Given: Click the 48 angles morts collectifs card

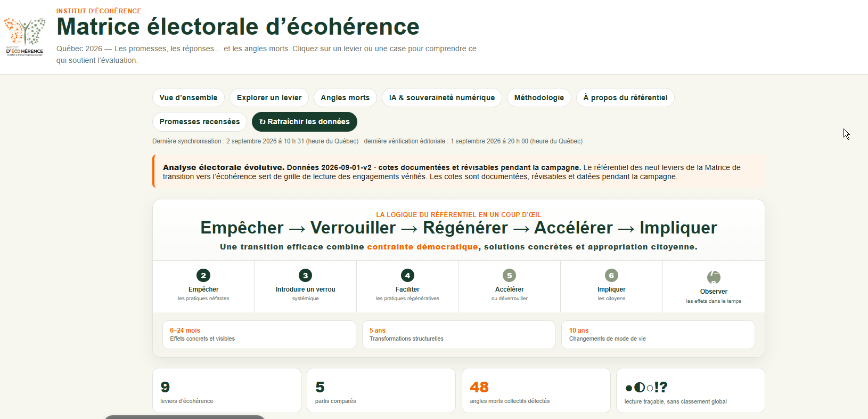Looking at the screenshot, I should 536,390.
